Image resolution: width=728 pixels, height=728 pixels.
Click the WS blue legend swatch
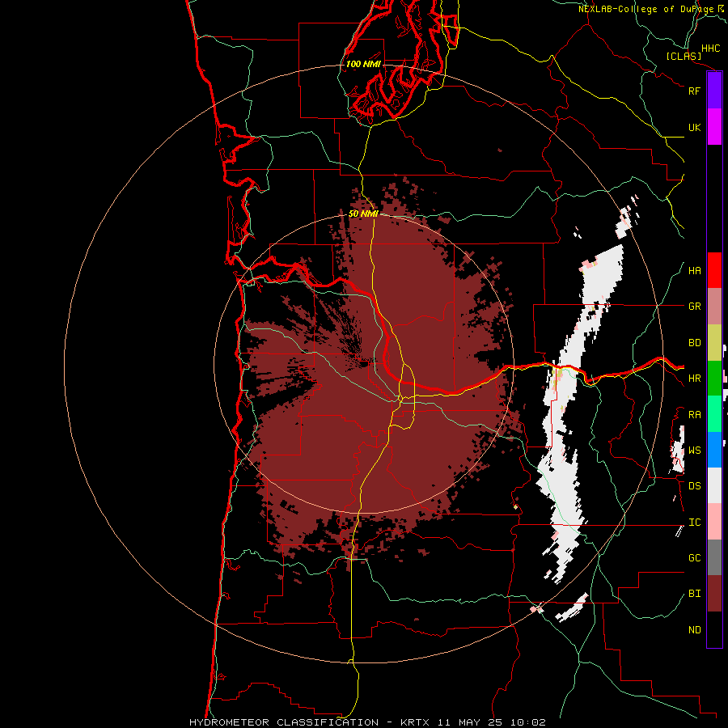pyautogui.click(x=714, y=450)
